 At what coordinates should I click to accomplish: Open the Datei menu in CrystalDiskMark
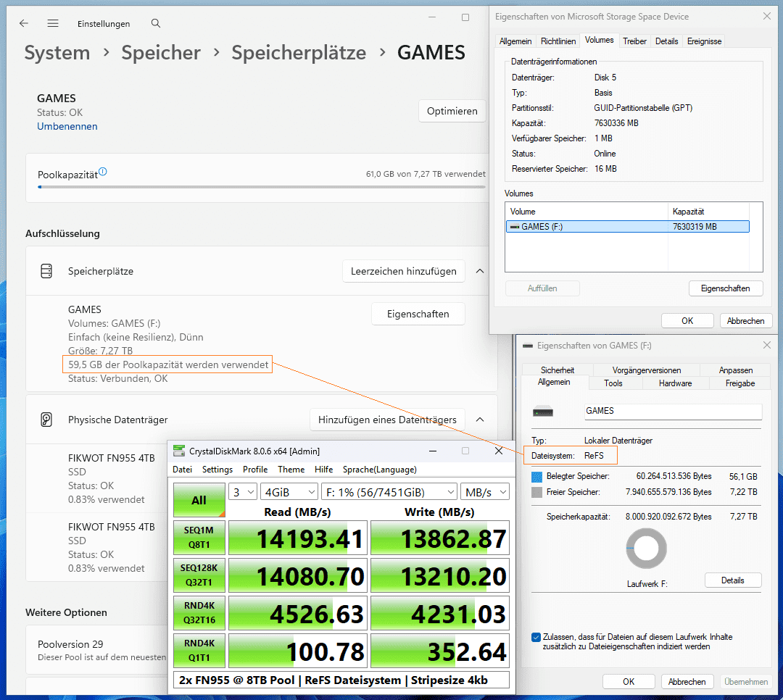[182, 470]
